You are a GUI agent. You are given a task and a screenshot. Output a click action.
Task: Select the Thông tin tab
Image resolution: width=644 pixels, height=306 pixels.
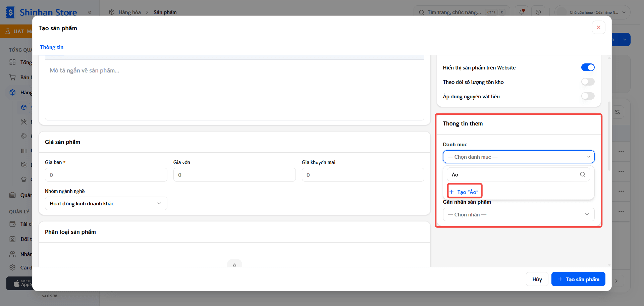click(52, 47)
